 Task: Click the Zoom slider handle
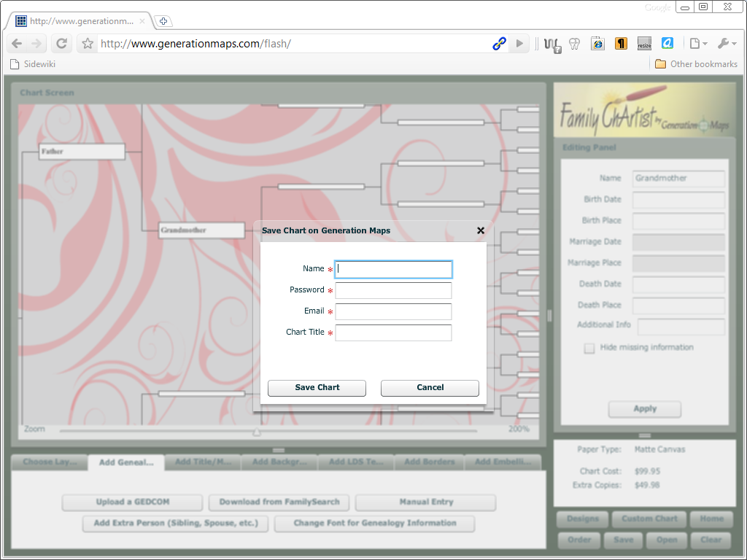[257, 432]
